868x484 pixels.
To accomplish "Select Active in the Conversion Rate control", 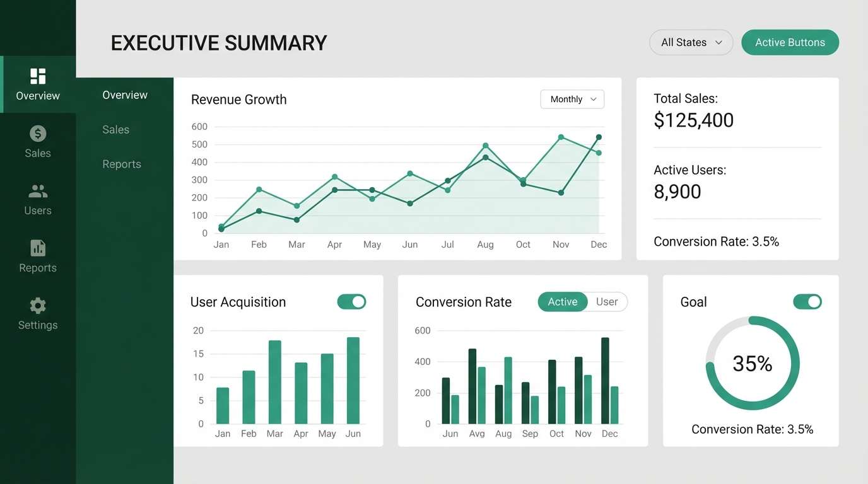I will [562, 302].
